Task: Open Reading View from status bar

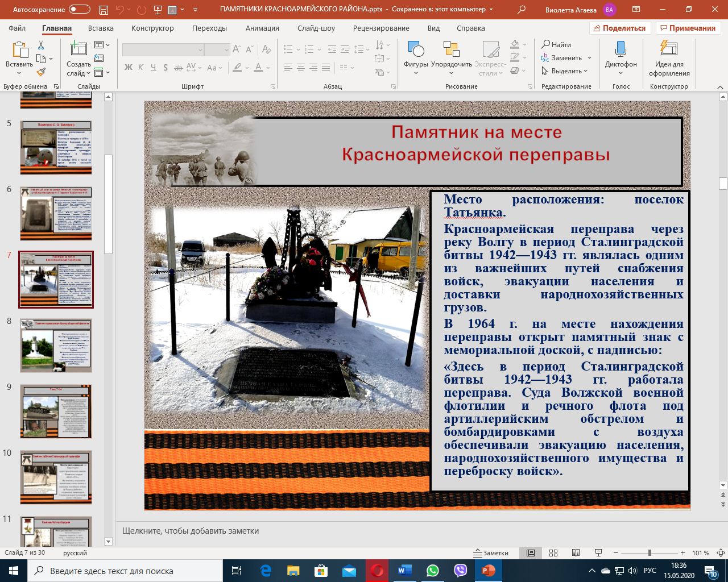Action: click(x=576, y=553)
